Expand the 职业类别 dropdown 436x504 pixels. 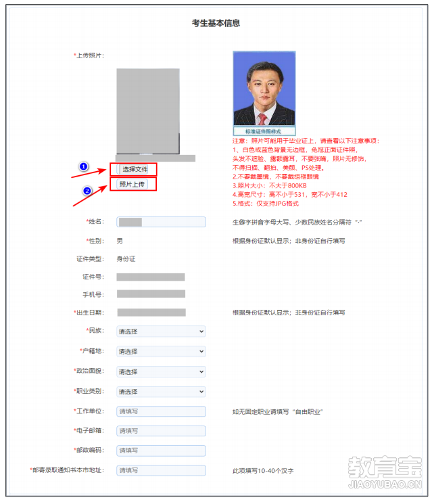point(161,392)
